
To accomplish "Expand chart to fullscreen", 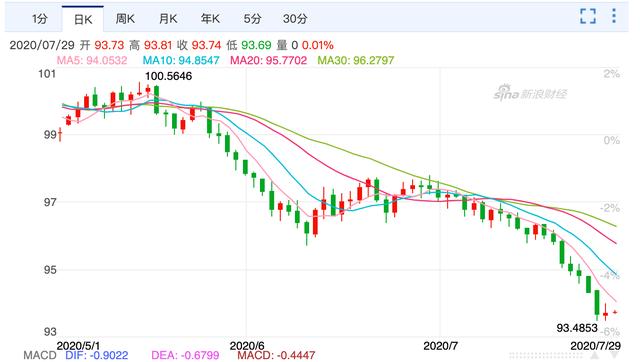I will point(588,16).
